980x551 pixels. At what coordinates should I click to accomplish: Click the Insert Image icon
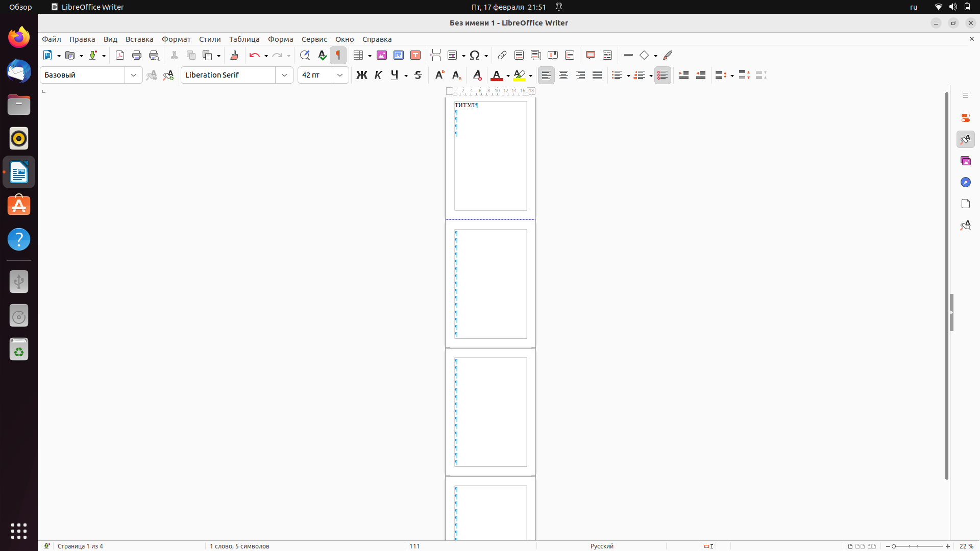point(382,55)
